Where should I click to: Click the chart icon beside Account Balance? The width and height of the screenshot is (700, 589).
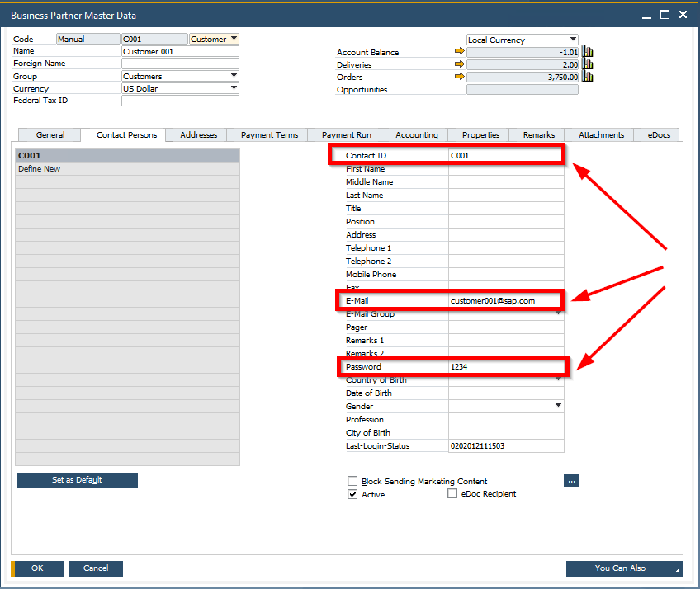pyautogui.click(x=586, y=51)
